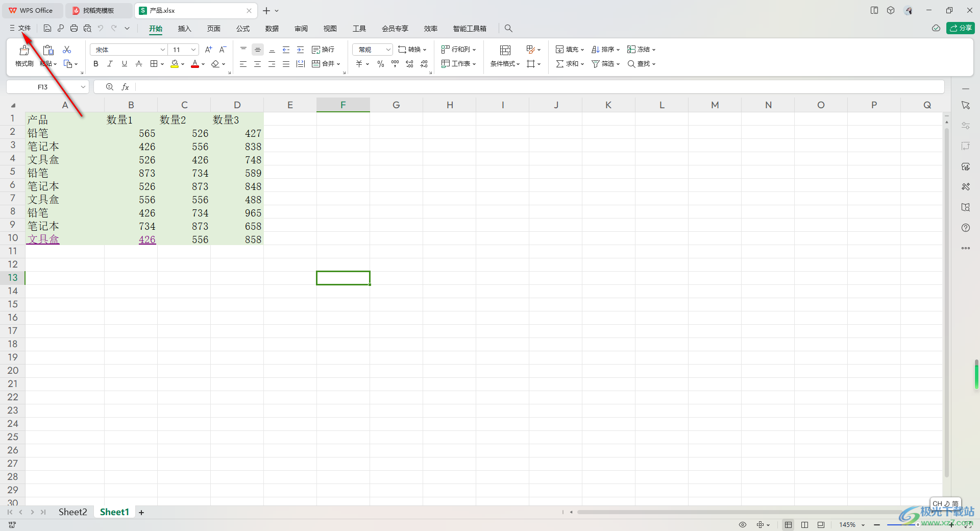Switch to Normal view in status bar
This screenshot has height=531, width=980.
point(789,525)
